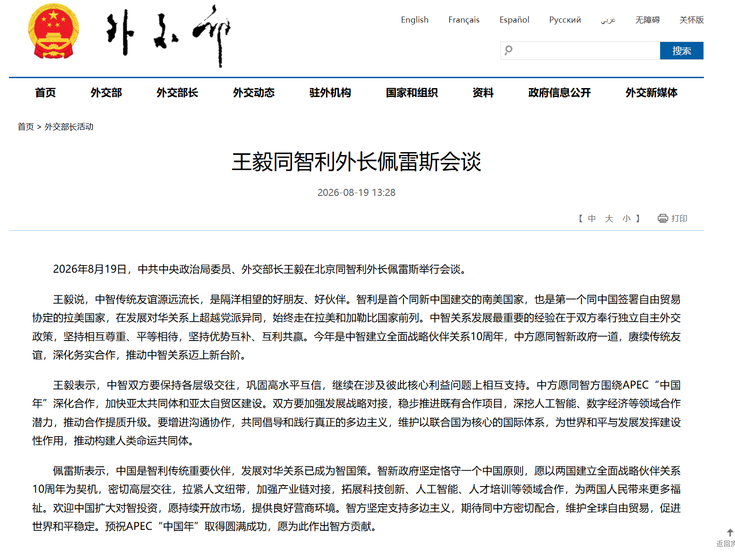The image size is (735, 560).
Task: Click the magnifier icon in search box
Action: coord(509,50)
